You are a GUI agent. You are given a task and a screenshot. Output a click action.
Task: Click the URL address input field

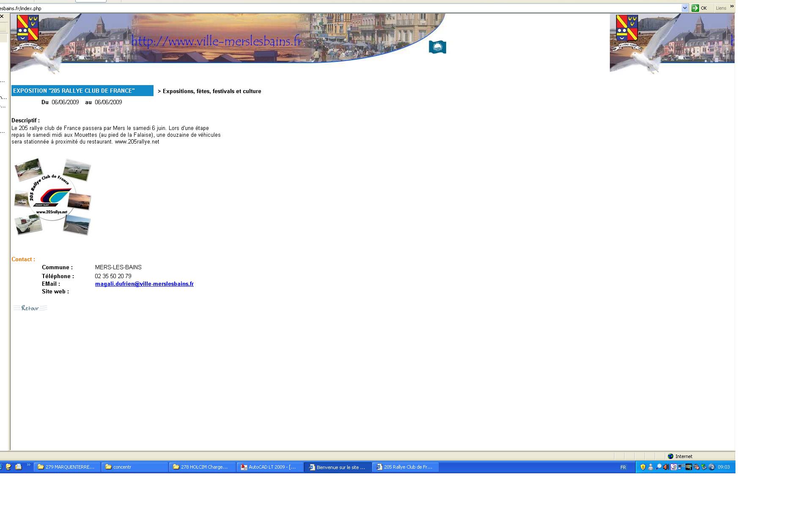point(338,8)
